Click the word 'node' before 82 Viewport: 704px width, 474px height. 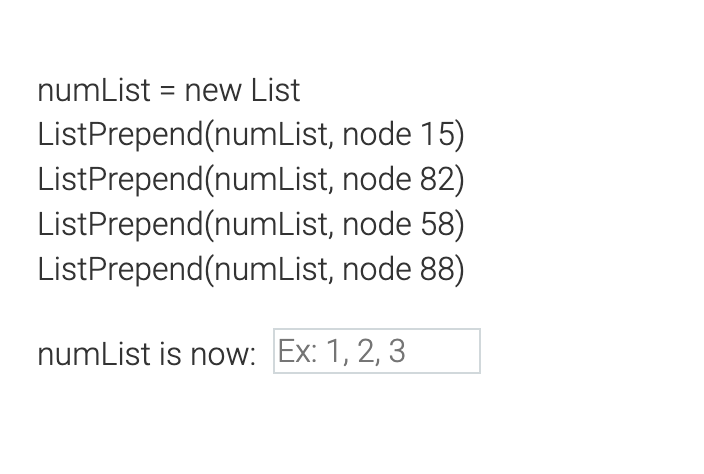coord(377,179)
